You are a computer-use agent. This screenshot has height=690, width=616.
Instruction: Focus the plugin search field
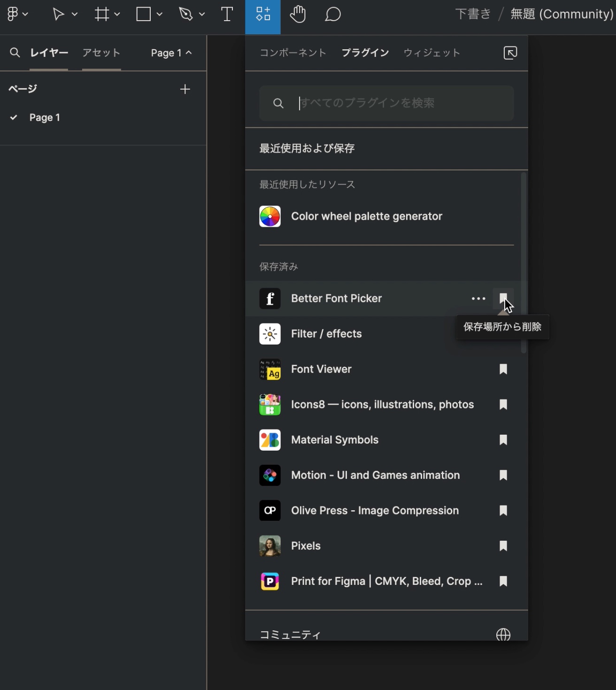(x=386, y=103)
